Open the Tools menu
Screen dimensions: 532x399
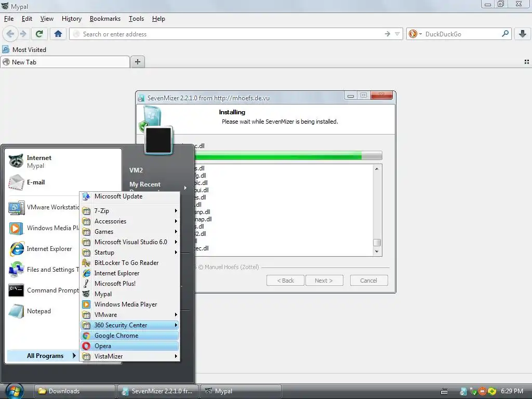click(137, 19)
